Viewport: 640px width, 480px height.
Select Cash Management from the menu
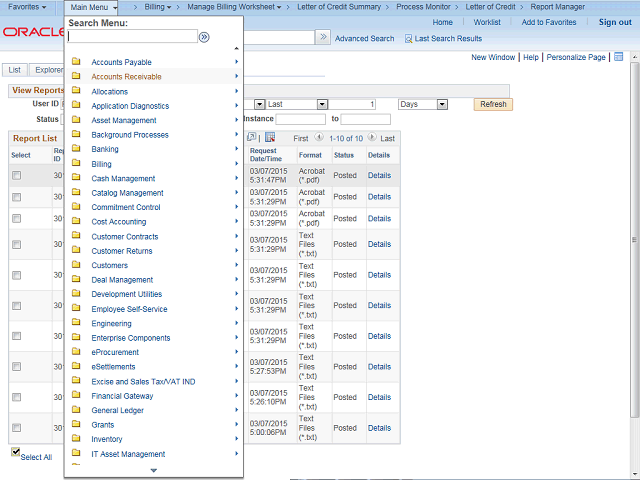123,179
